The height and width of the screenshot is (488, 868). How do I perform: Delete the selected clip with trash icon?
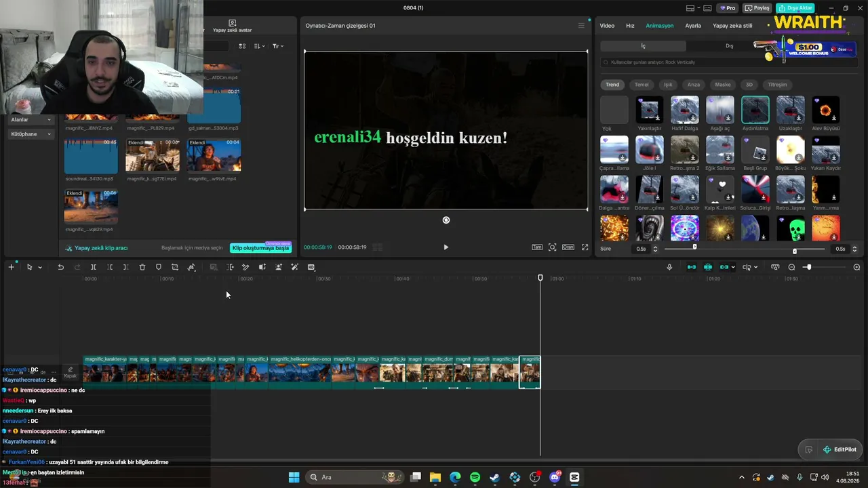[142, 267]
